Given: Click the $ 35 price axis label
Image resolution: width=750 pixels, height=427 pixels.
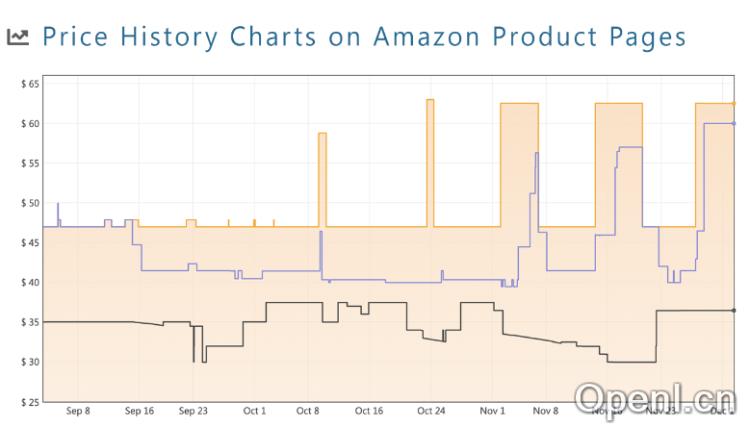Looking at the screenshot, I should [29, 322].
